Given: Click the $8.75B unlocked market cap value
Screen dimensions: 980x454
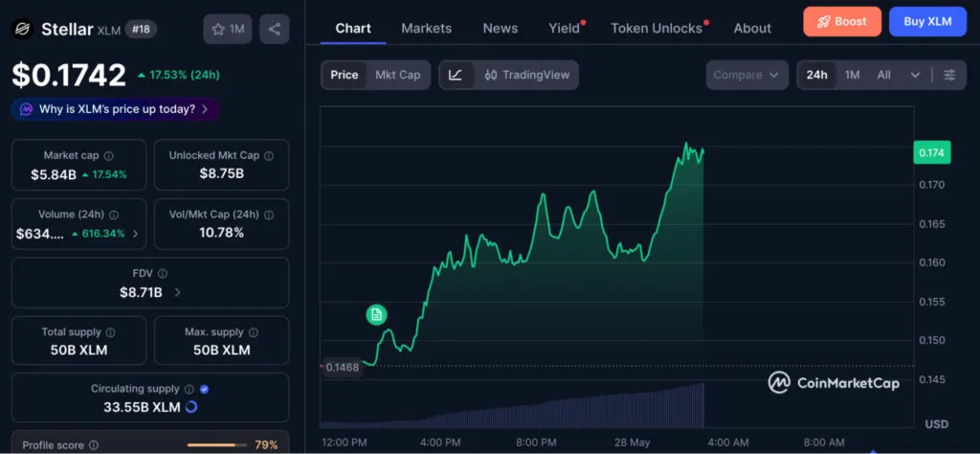Looking at the screenshot, I should click(221, 174).
